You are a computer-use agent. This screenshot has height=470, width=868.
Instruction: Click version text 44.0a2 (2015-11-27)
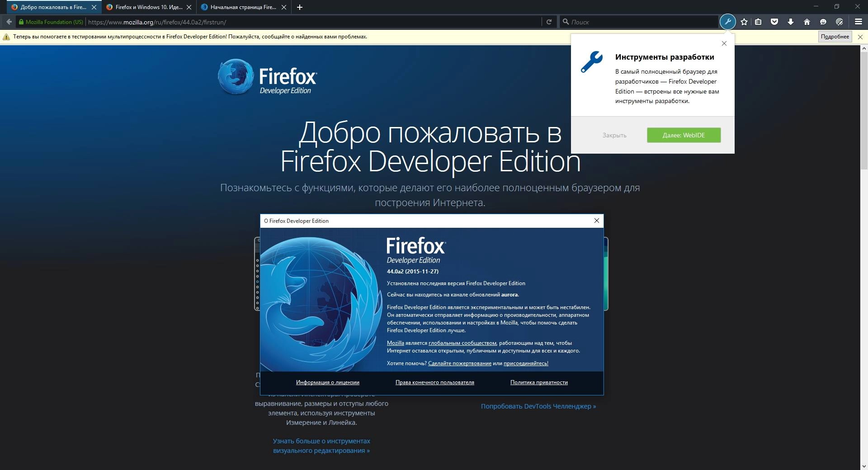413,272
